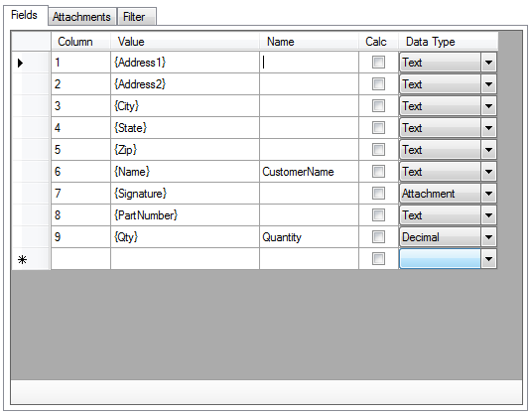
Task: Select the {State} value cell
Action: click(x=185, y=128)
